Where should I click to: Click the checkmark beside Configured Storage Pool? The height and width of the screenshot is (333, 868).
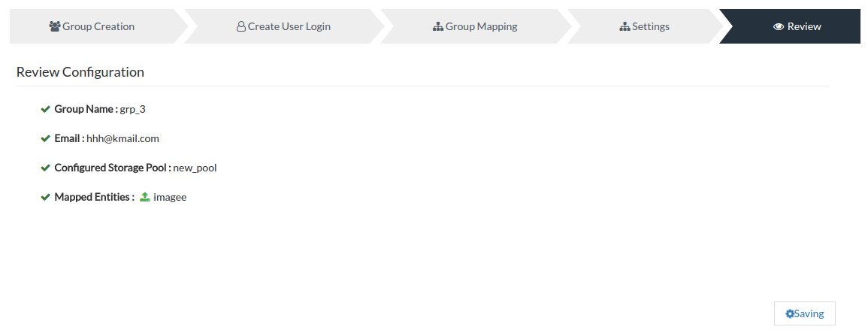tap(45, 168)
